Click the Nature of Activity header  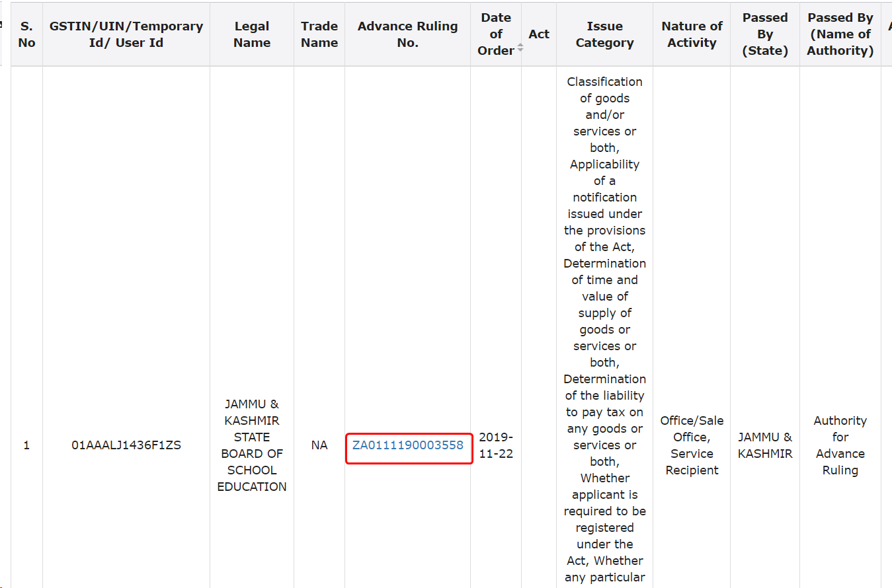(x=692, y=34)
